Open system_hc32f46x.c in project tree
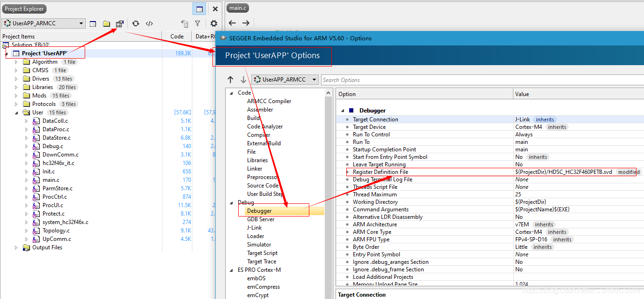The image size is (644, 299). tap(65, 222)
